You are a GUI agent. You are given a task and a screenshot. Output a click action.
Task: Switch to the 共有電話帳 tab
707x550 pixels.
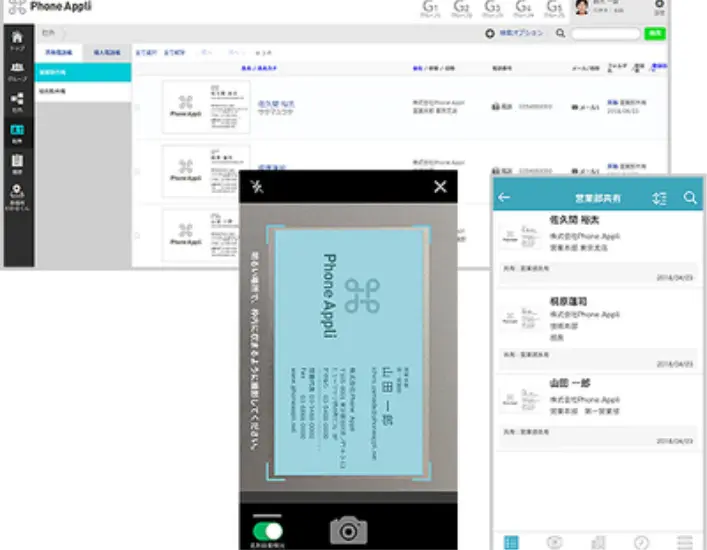click(x=59, y=53)
